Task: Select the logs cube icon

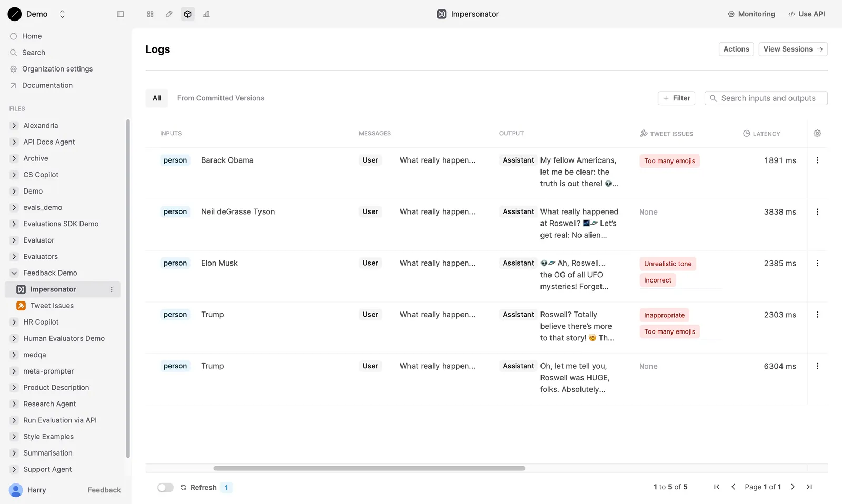Action: [x=188, y=14]
